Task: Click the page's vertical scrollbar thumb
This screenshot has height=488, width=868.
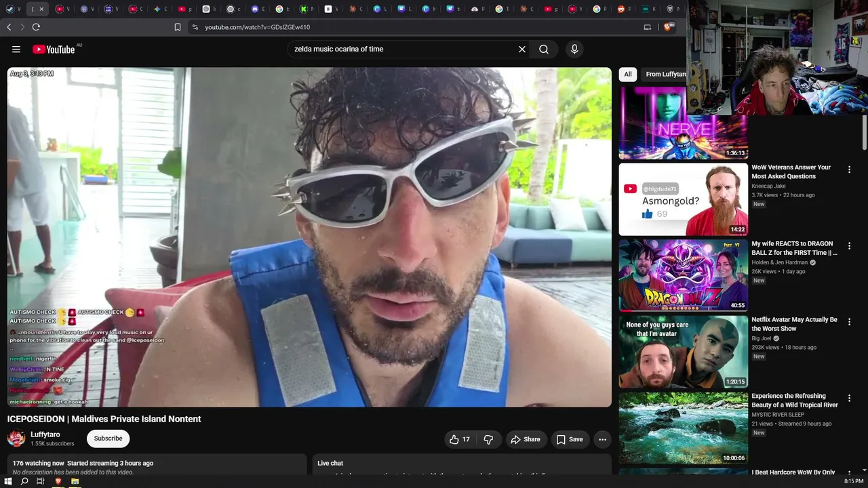Action: point(864,133)
